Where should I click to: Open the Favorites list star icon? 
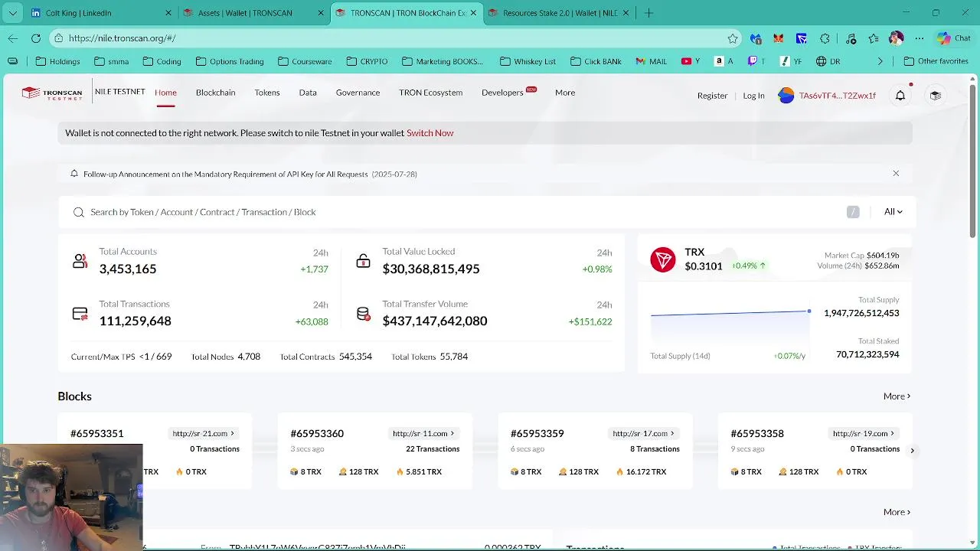pyautogui.click(x=874, y=38)
